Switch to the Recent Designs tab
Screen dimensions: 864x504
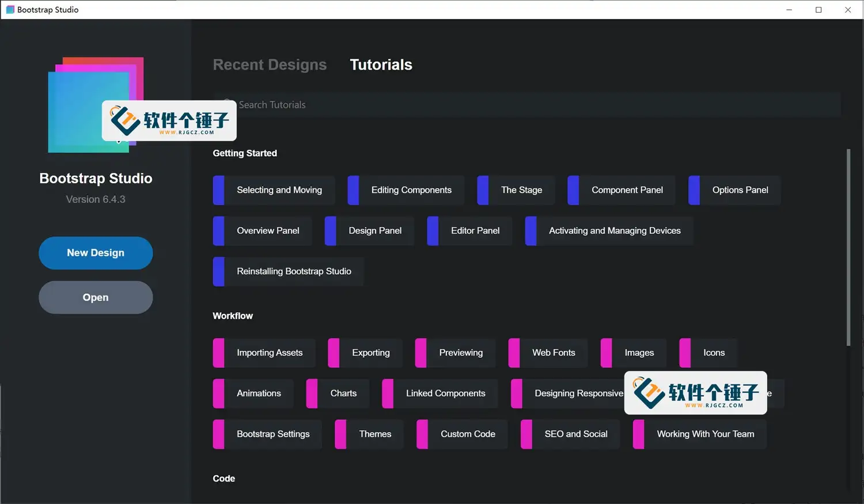coord(270,65)
